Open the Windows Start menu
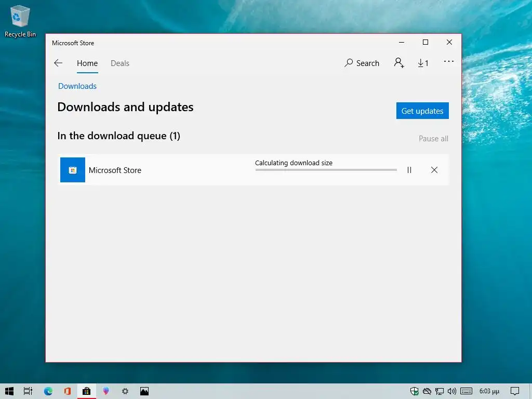 point(9,391)
